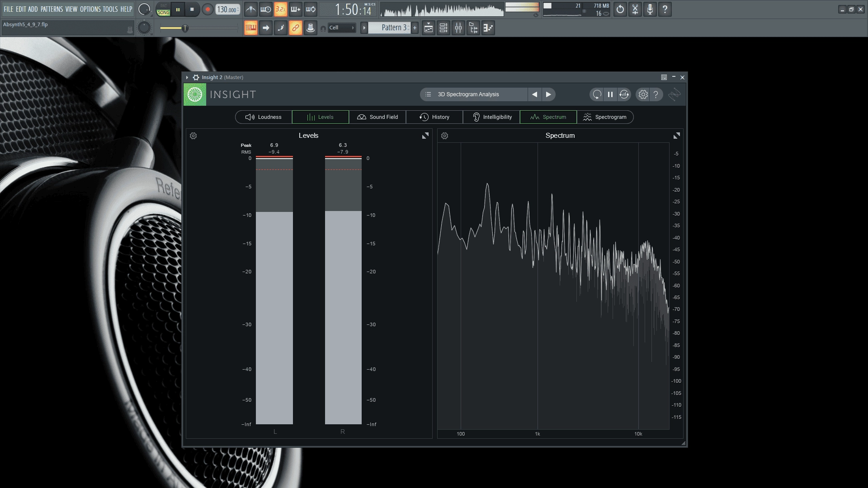Image resolution: width=868 pixels, height=488 pixels.
Task: Toggle the metronome icon
Action: click(x=251, y=9)
